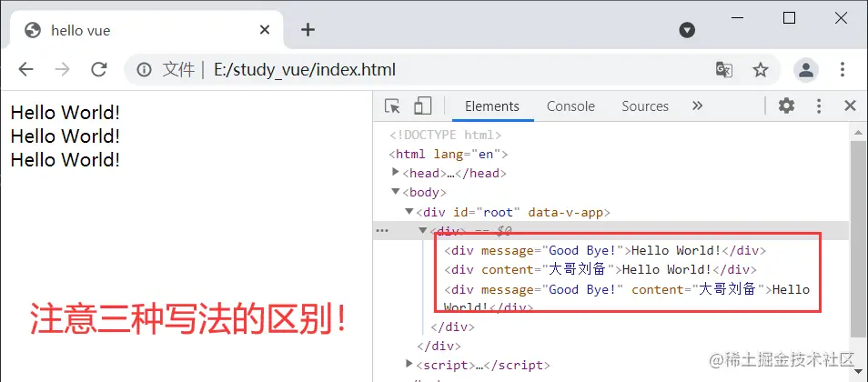The image size is (868, 382).
Task: Close the Chrome window
Action: point(841,18)
